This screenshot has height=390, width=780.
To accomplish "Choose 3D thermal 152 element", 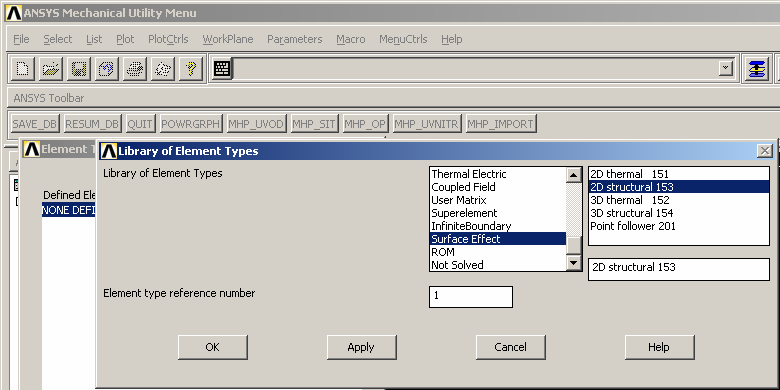I will pyautogui.click(x=679, y=200).
